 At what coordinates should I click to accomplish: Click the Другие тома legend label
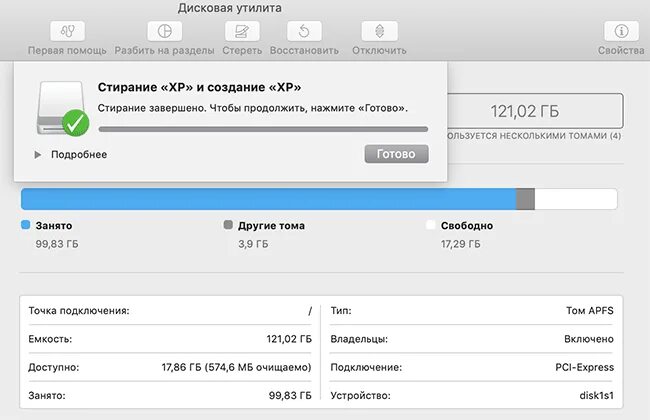pos(272,226)
